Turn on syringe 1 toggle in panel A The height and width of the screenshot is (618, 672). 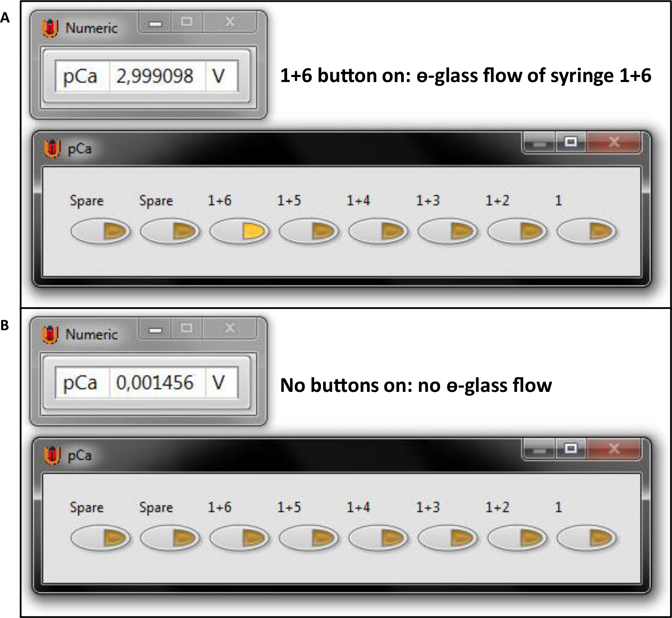587,232
